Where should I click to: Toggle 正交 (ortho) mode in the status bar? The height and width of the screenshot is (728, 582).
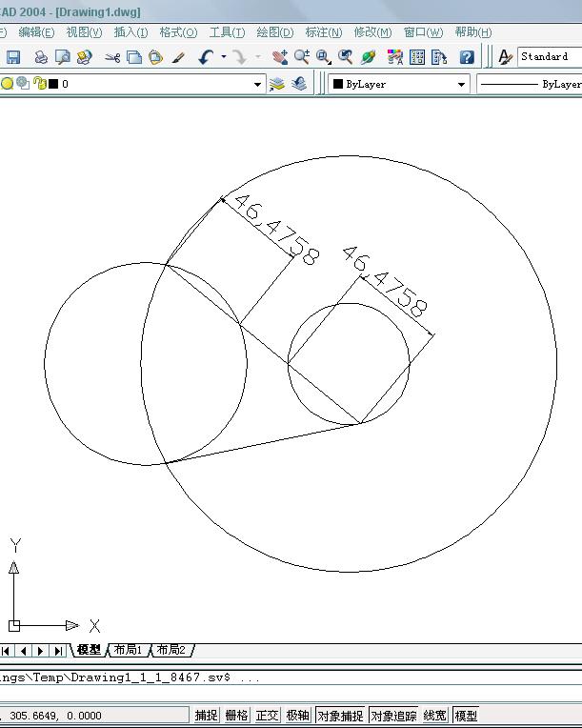point(268,715)
